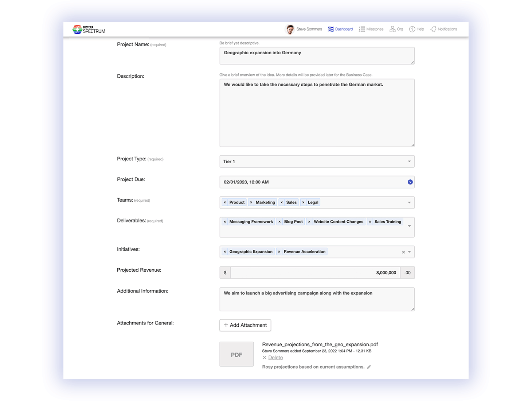Click the Steve Sommers user name
The height and width of the screenshot is (401, 532).
coord(309,29)
